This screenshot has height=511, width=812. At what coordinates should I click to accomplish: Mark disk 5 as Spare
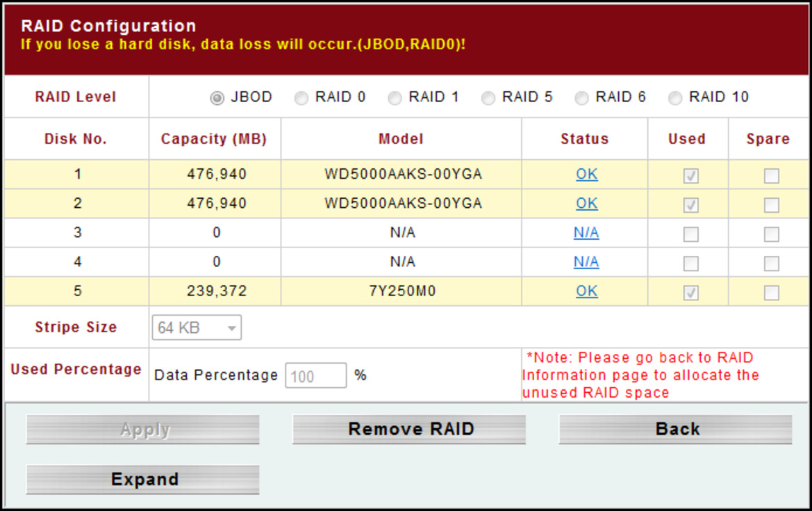[771, 293]
